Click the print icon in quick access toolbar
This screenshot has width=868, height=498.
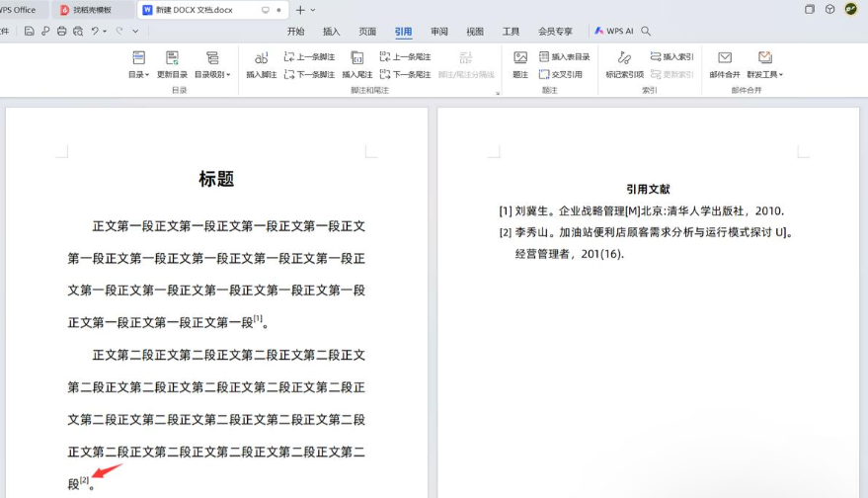coord(61,32)
